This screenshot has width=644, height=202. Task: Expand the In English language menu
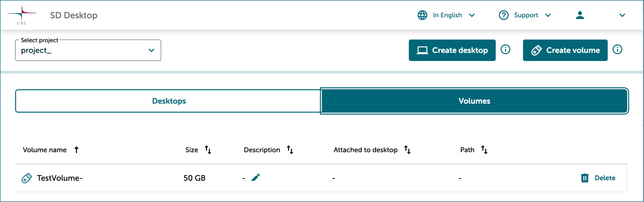point(472,15)
